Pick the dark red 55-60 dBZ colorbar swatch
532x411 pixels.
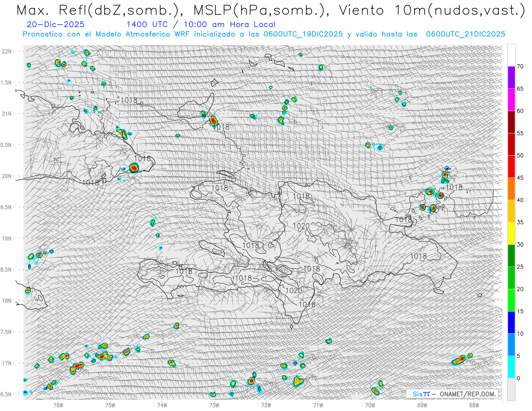pos(511,122)
